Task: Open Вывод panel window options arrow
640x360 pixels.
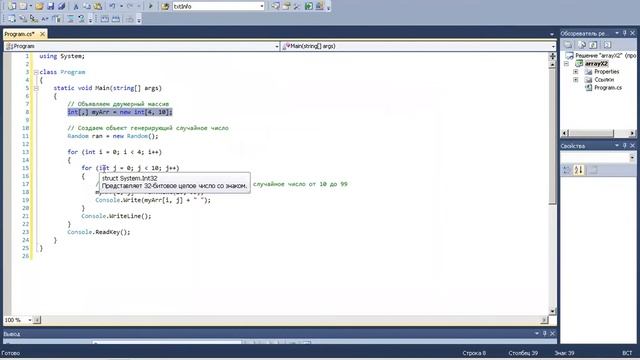Action: 537,333
